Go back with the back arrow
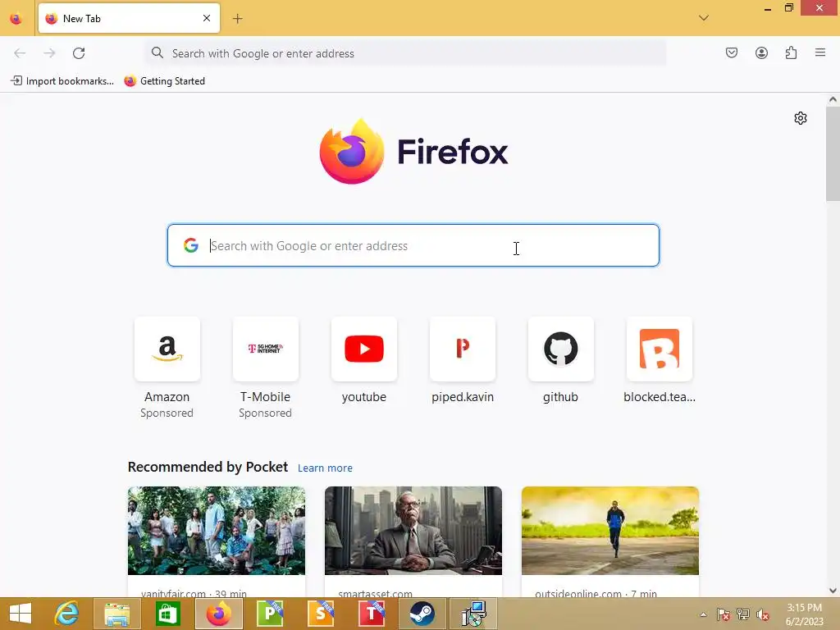840x630 pixels. click(x=20, y=53)
